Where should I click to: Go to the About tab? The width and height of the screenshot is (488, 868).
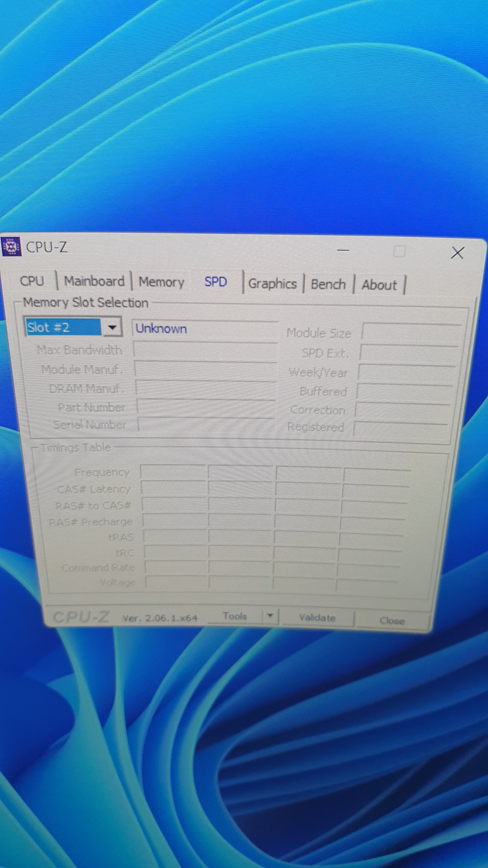pyautogui.click(x=379, y=285)
